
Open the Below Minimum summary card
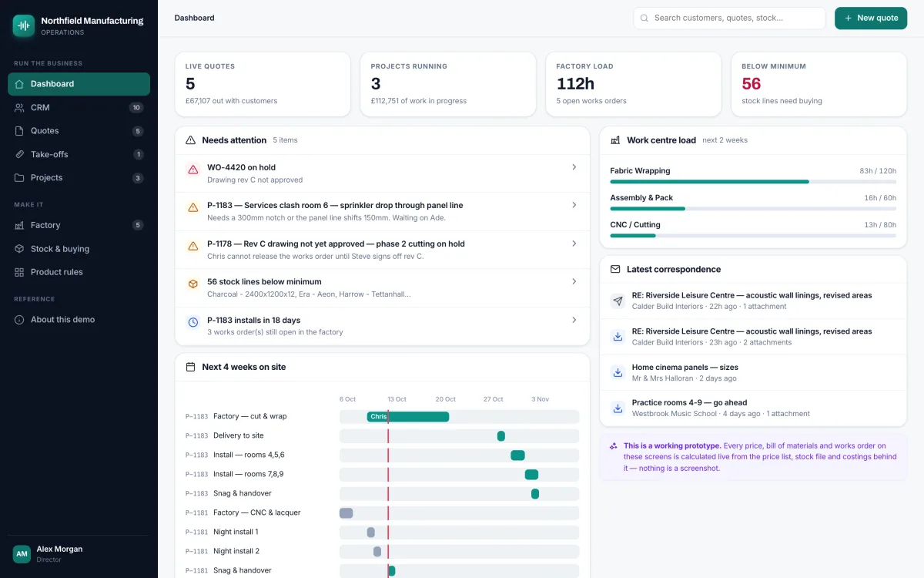(x=819, y=85)
